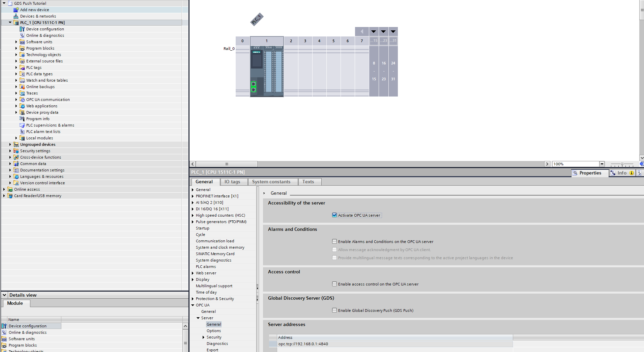Screen dimensions: 644x352
Task: Click the Device configuration icon in project tree
Action: coord(22,29)
